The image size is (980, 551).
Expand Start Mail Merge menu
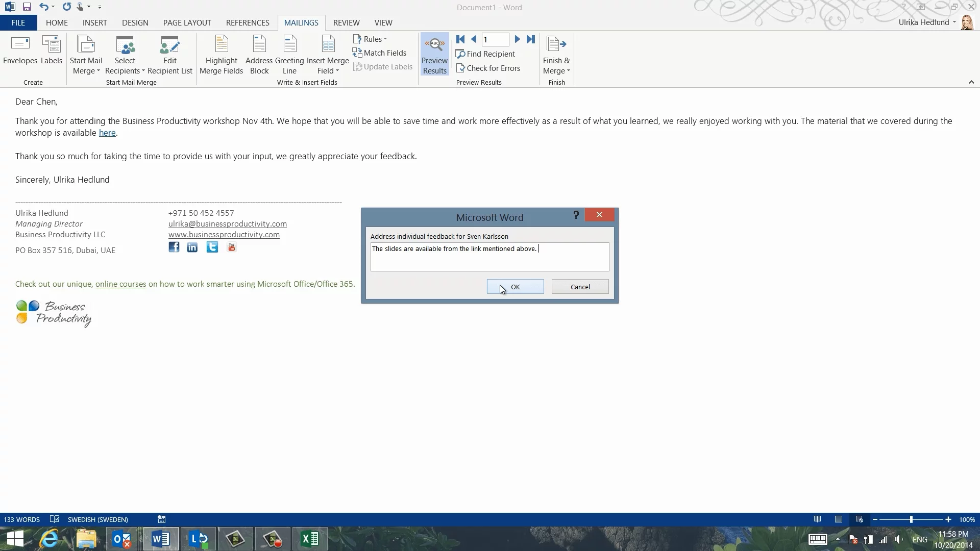[x=86, y=55]
